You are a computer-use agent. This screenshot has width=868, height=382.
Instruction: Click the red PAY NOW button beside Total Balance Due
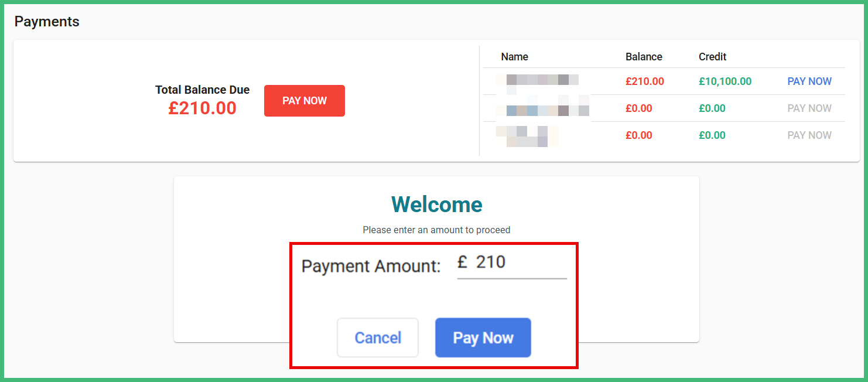tap(304, 101)
